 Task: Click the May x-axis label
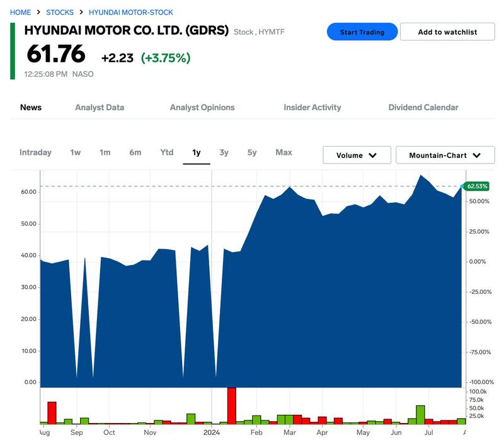(363, 432)
